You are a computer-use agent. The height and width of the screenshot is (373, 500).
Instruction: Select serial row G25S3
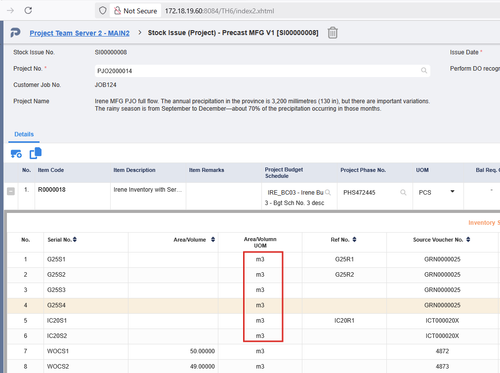tap(253, 290)
